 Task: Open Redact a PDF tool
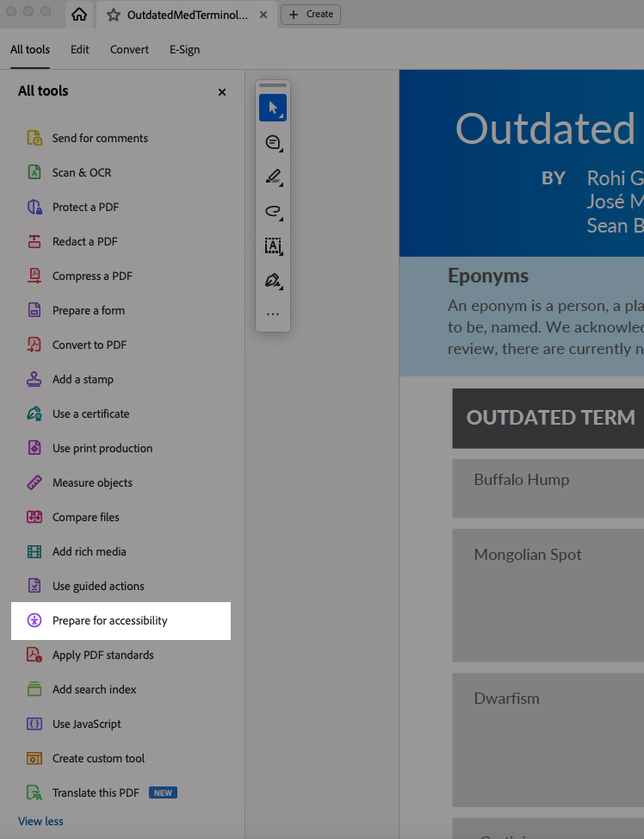[84, 241]
